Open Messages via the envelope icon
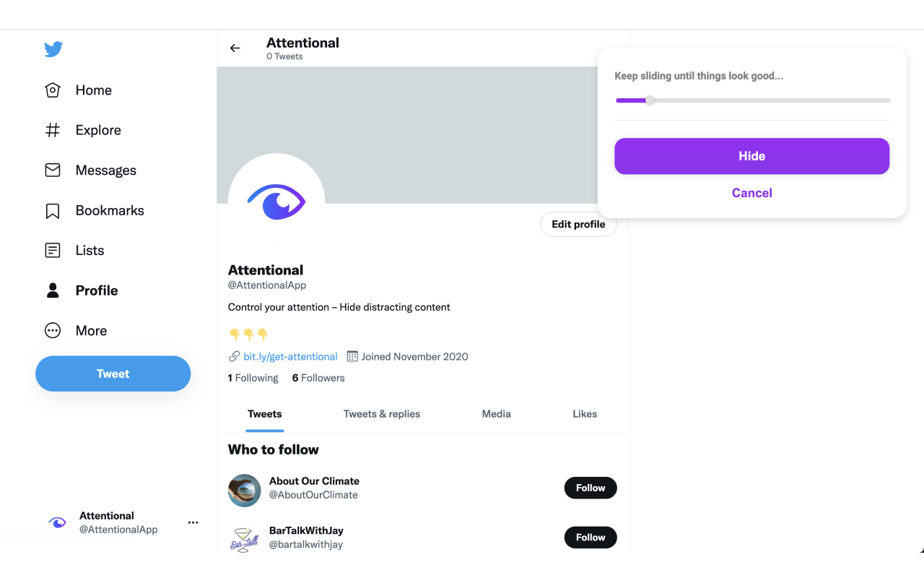The width and height of the screenshot is (924, 578). click(52, 170)
